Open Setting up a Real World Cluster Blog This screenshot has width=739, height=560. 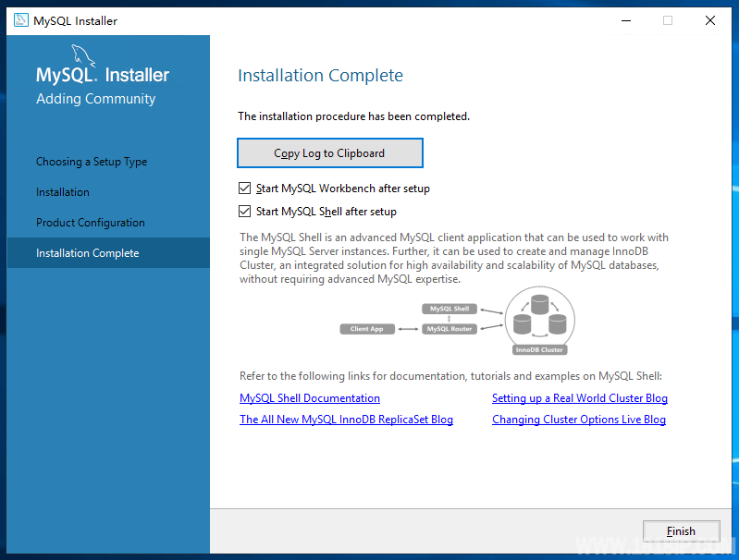tap(580, 398)
